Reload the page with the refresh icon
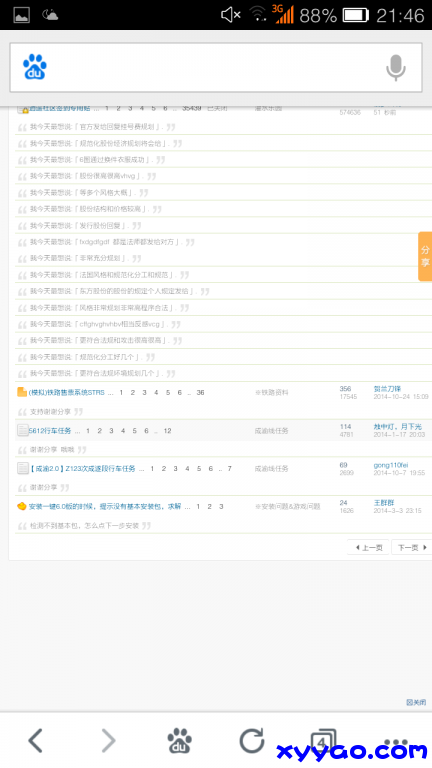 [252, 740]
